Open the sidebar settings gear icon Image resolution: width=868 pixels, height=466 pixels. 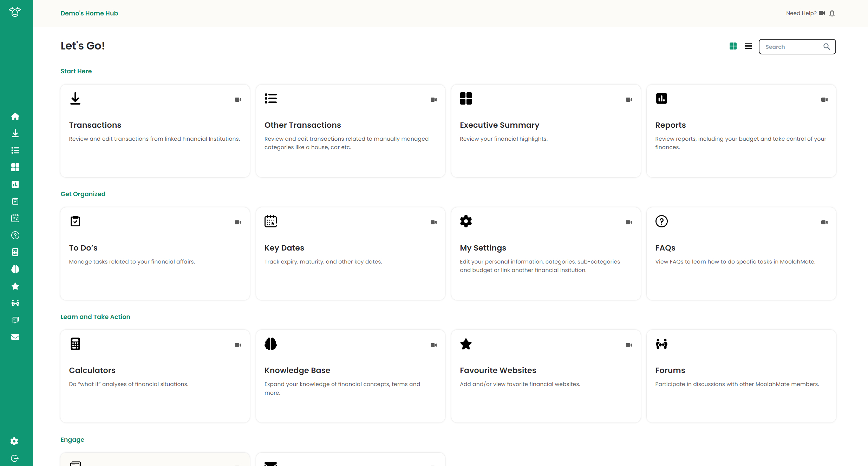pyautogui.click(x=14, y=441)
